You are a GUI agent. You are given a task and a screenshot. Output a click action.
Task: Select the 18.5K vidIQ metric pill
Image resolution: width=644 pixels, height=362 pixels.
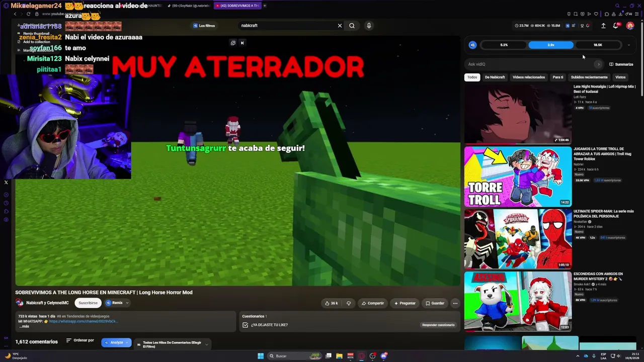598,45
